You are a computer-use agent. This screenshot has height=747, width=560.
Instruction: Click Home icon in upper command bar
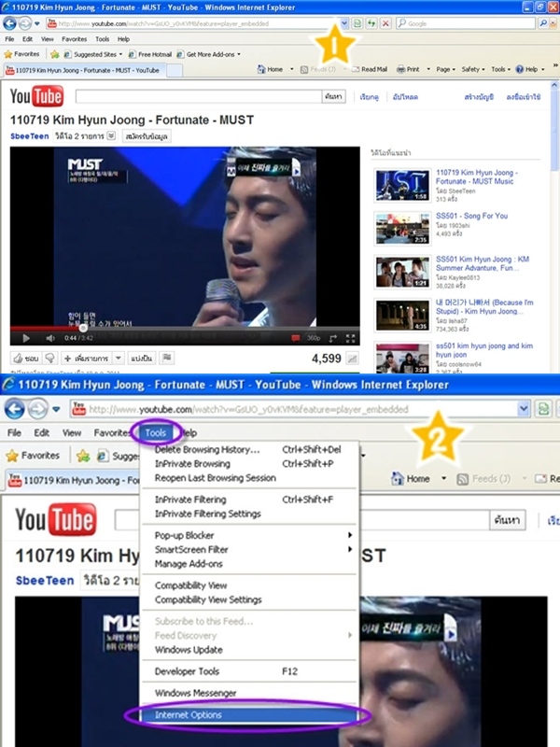point(261,69)
